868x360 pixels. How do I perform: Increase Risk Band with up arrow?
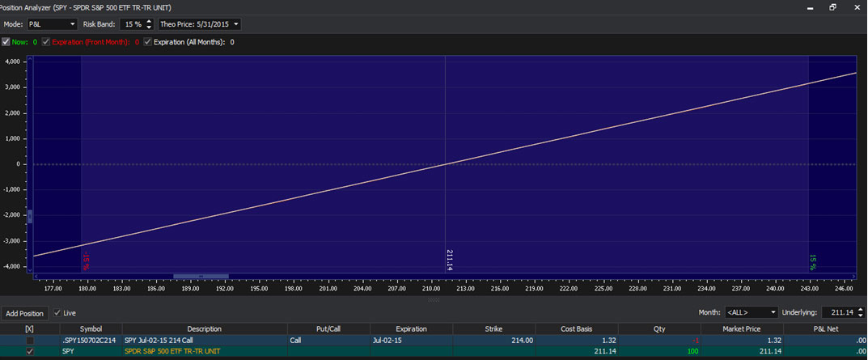tap(149, 21)
